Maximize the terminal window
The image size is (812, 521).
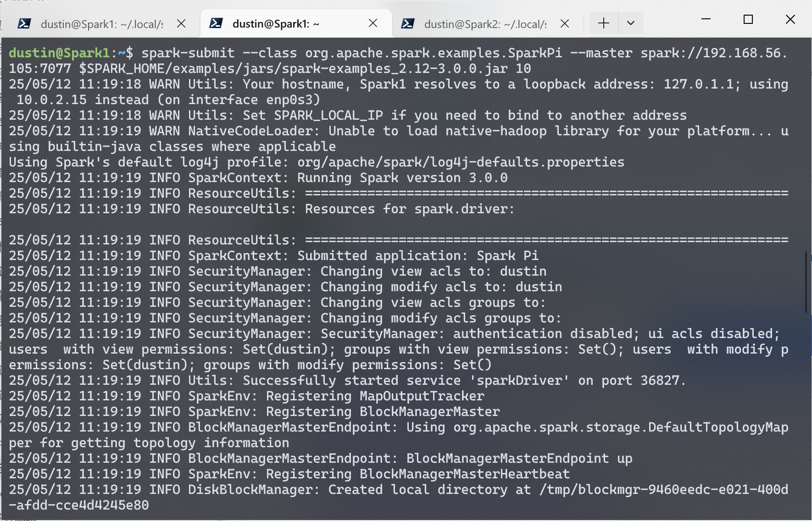pos(748,19)
